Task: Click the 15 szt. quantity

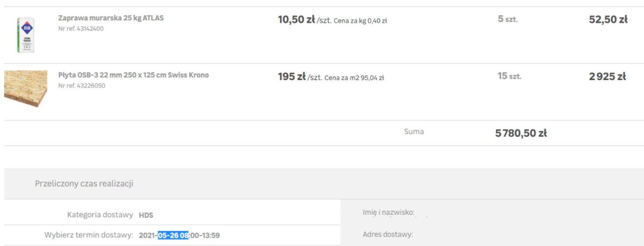Action: pyautogui.click(x=510, y=76)
